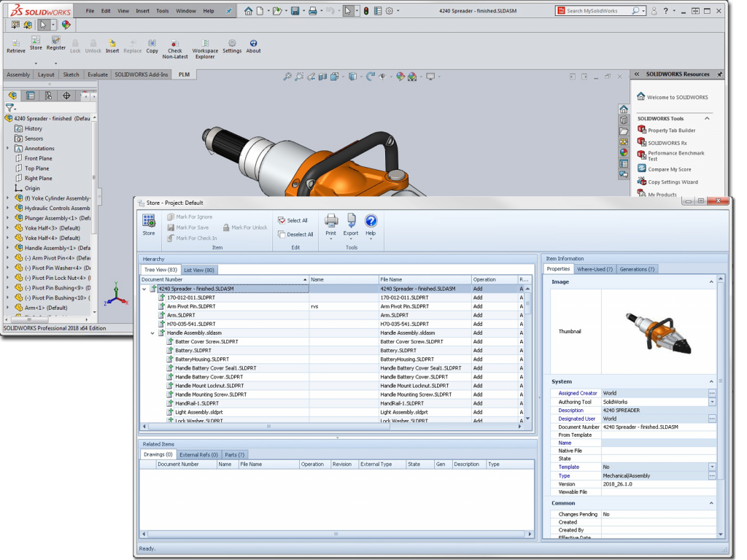
Task: Click Select All in Store dialog
Action: click(293, 220)
